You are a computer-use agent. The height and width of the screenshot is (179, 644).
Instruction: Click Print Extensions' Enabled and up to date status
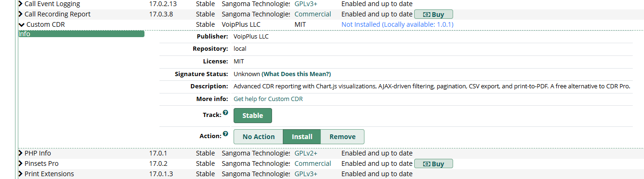pyautogui.click(x=377, y=174)
